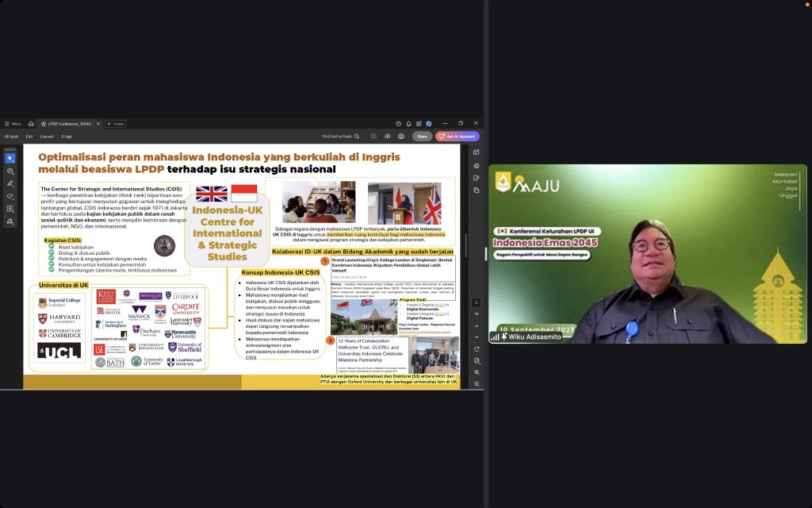Activate the add text box tool
The height and width of the screenshot is (508, 812).
coord(10,209)
